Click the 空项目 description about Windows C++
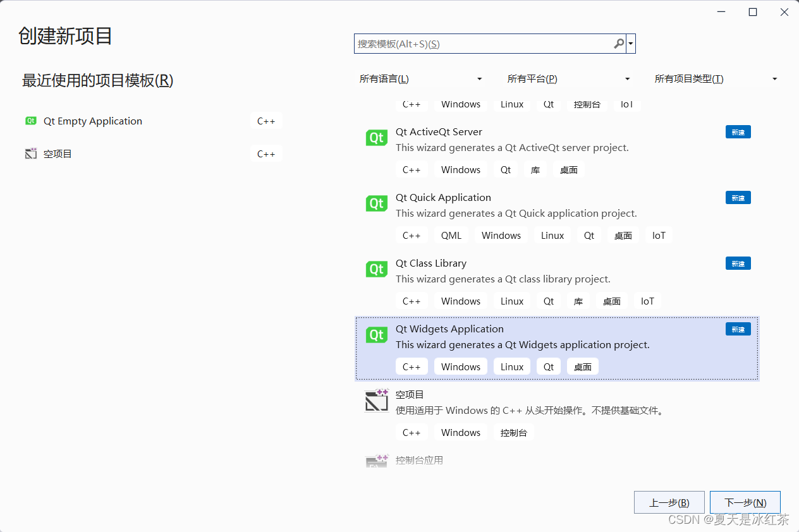The height and width of the screenshot is (532, 799). [x=530, y=410]
